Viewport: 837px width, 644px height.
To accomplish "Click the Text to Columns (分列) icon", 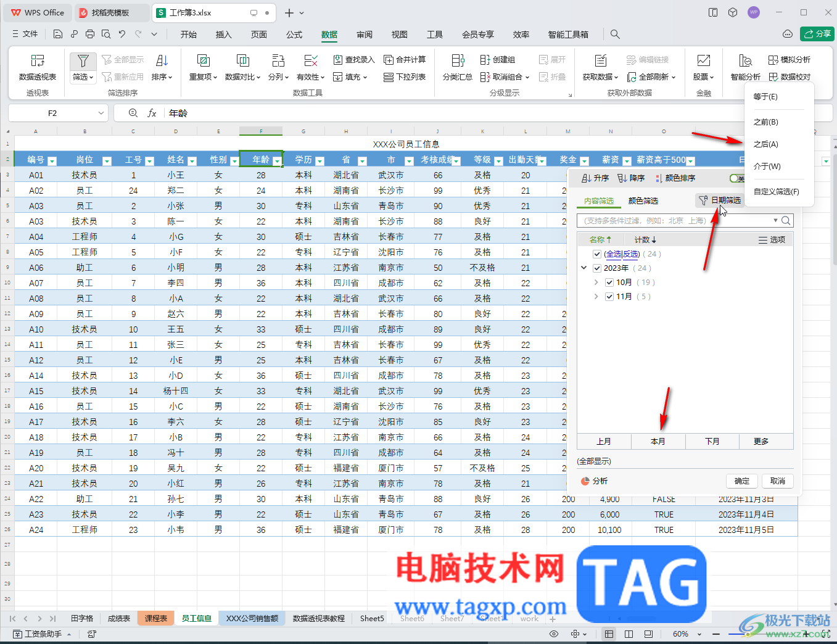I will coord(278,60).
